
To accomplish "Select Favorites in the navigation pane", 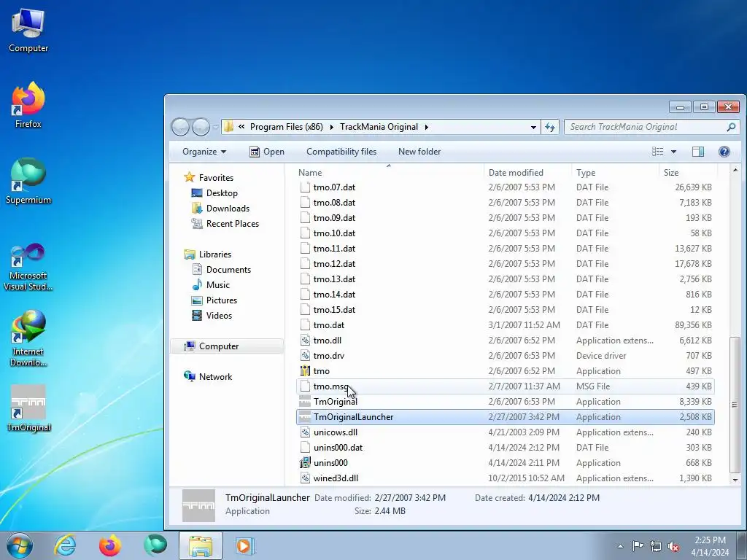I will pos(216,178).
